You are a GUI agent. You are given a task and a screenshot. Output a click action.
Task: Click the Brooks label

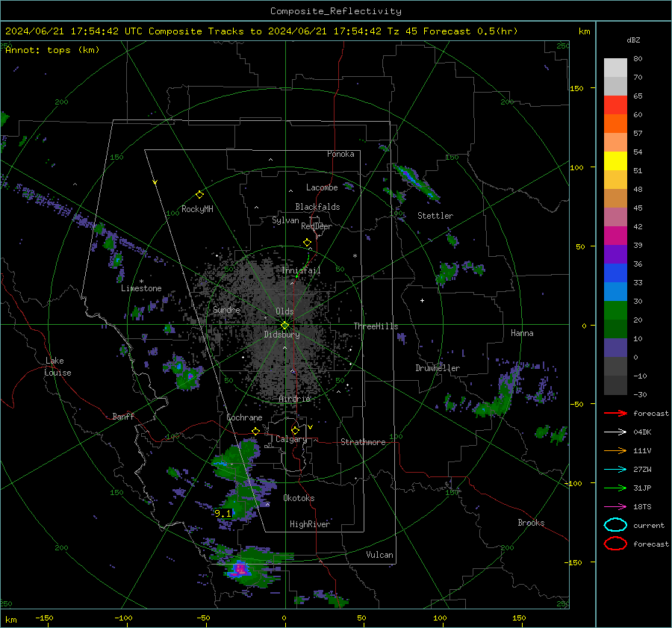click(531, 523)
